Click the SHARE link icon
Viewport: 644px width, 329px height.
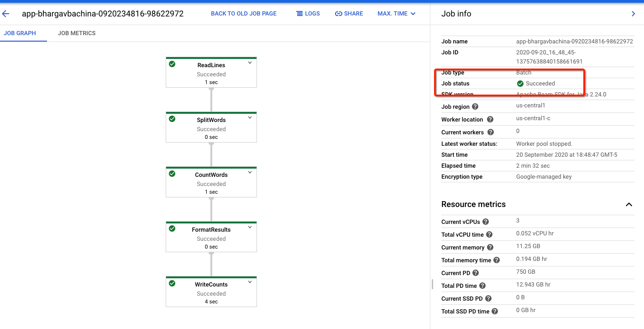[349, 13]
